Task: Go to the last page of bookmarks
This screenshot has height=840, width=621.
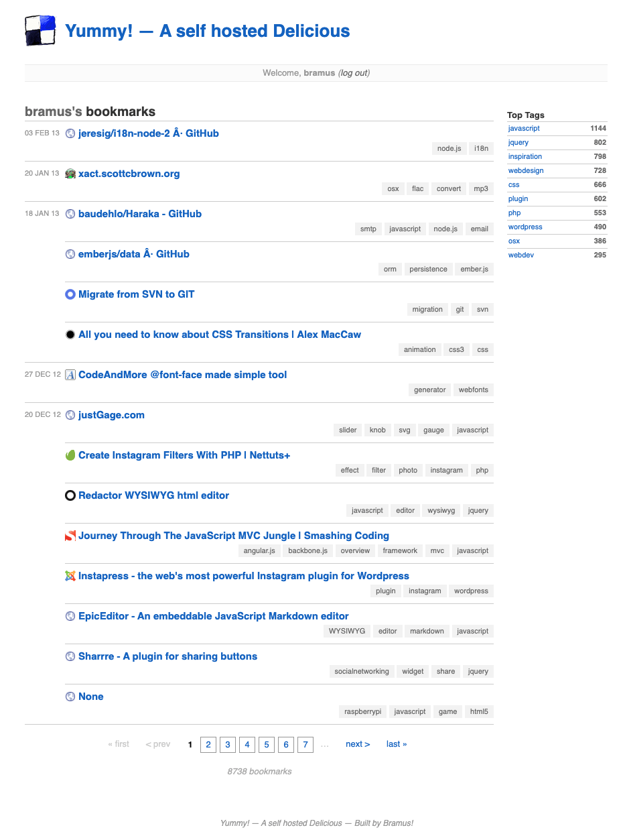Action: click(x=397, y=744)
